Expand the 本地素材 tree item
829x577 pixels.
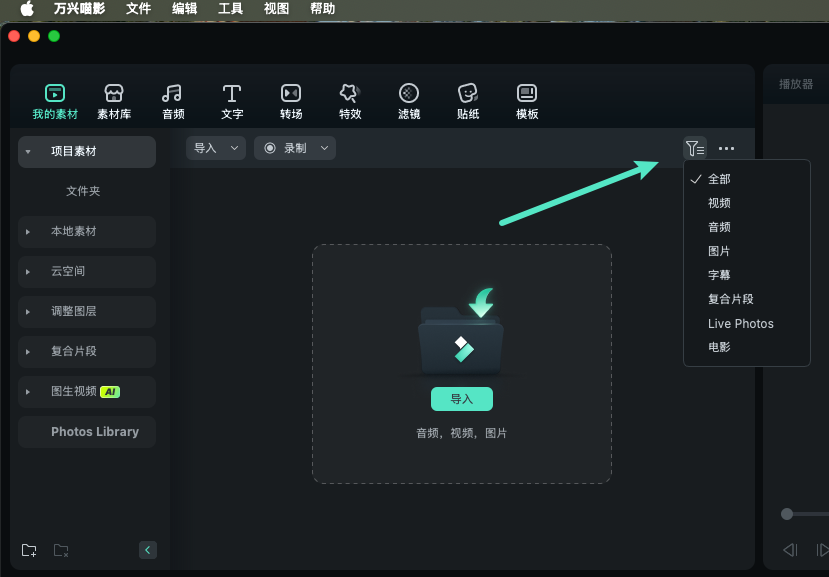click(28, 232)
